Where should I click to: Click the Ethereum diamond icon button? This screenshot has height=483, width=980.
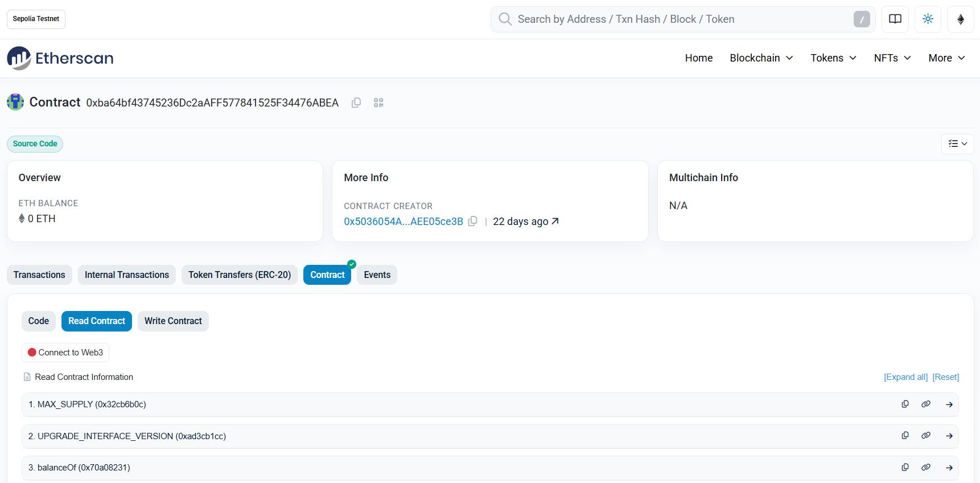click(961, 19)
